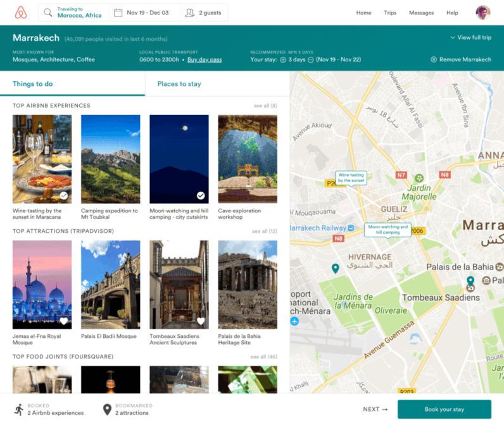Switch to the Places to stay tab

click(x=179, y=84)
